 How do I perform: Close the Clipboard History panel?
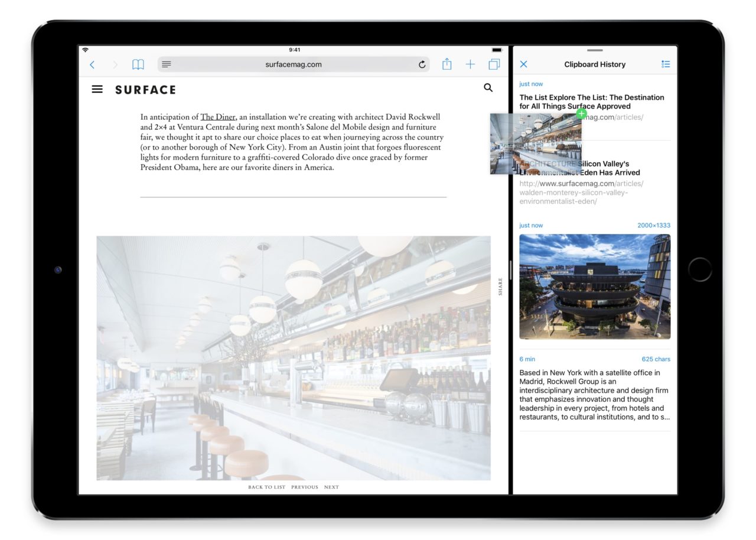tap(523, 64)
